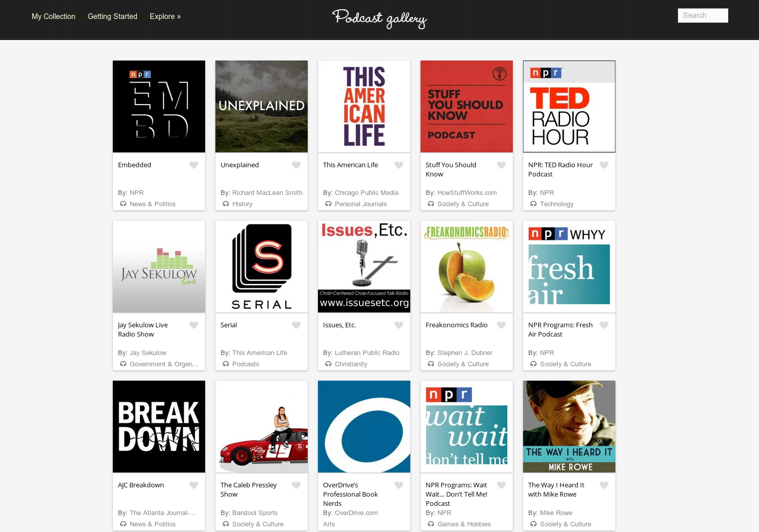Click author Barstool Sports
Image resolution: width=759 pixels, height=532 pixels.
click(x=255, y=513)
